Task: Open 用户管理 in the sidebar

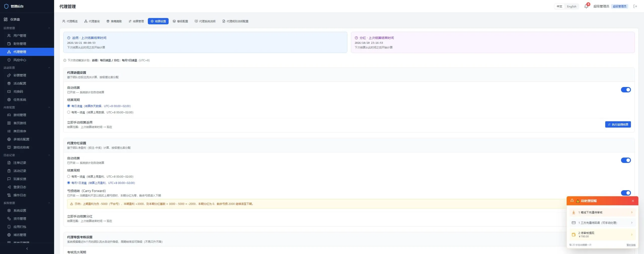Action: tap(27, 35)
